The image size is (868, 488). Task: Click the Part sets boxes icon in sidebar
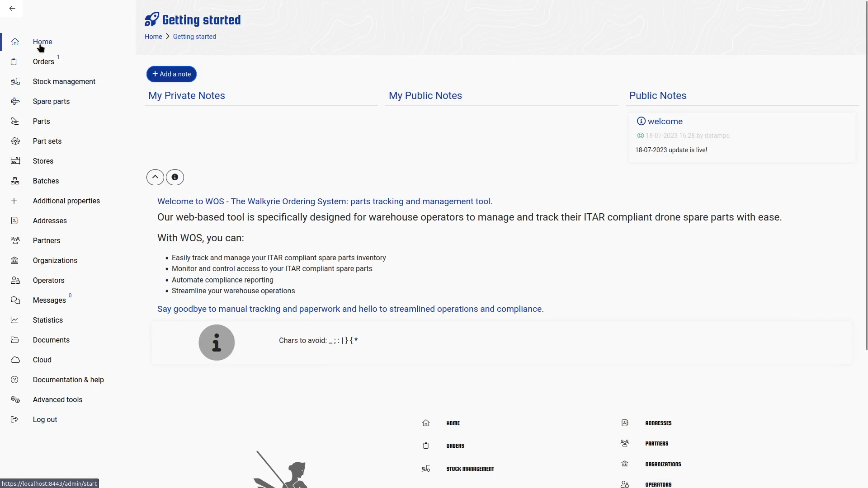tap(15, 141)
